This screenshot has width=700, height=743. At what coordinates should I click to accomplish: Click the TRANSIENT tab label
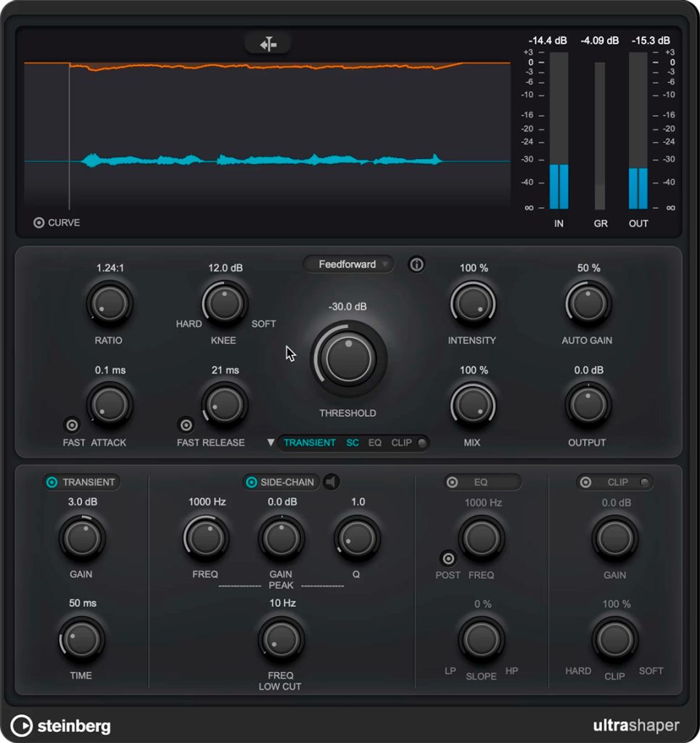[x=310, y=443]
